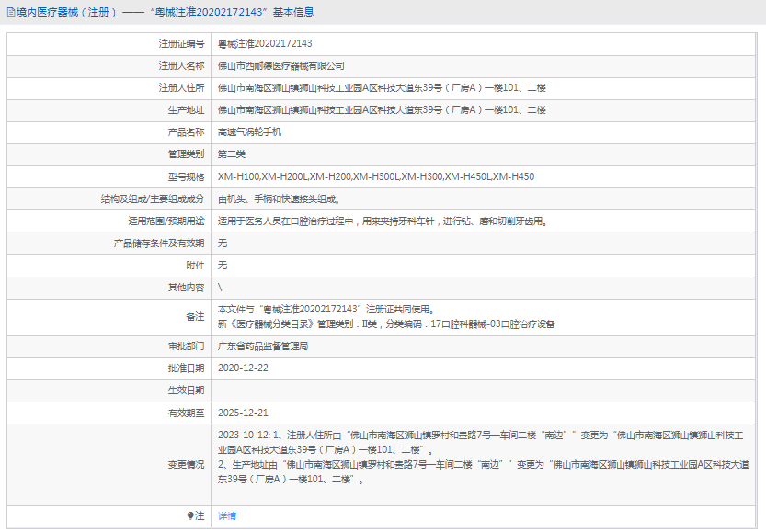Open the 详情 link

226,515
